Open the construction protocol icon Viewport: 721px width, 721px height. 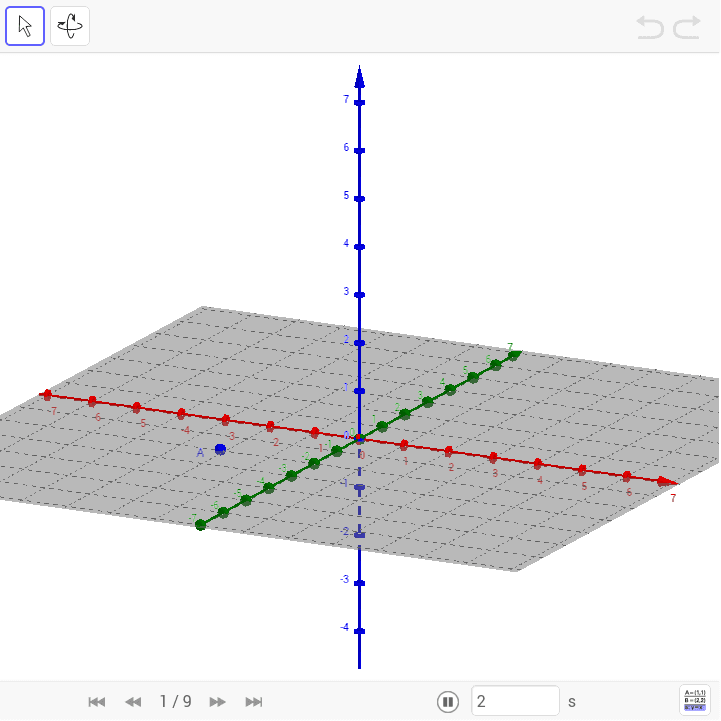click(695, 701)
